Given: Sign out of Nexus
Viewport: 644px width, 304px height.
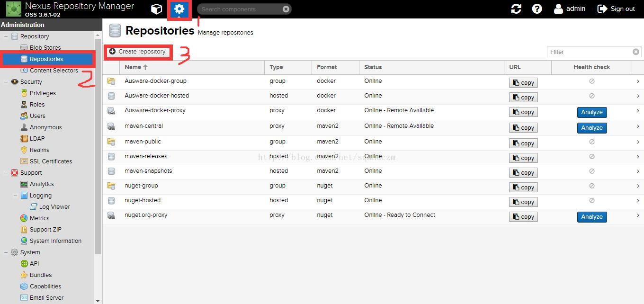Looking at the screenshot, I should coord(616,9).
